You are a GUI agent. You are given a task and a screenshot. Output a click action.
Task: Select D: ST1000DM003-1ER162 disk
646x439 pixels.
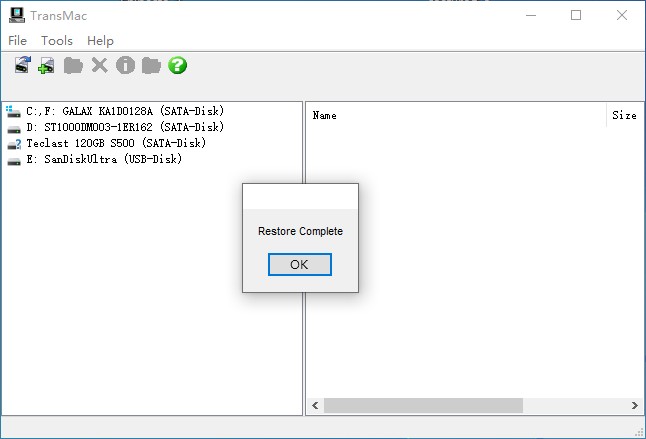tap(125, 127)
